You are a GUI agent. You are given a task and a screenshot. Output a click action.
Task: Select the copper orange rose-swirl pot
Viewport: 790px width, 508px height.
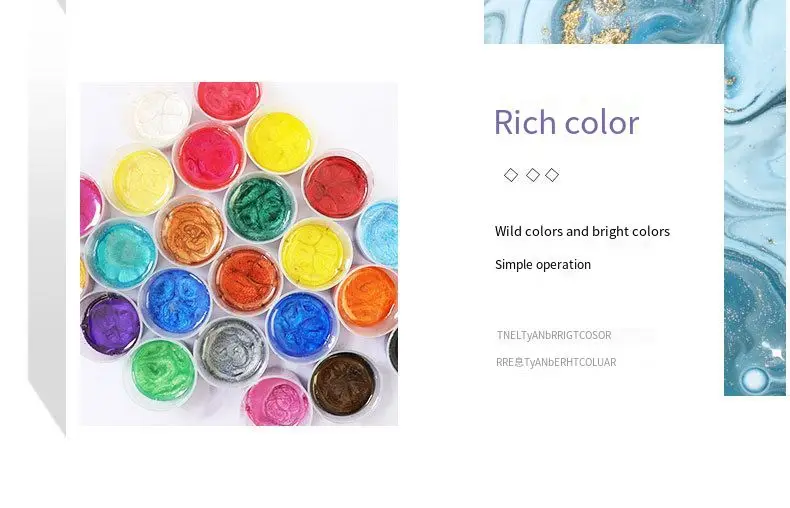[x=192, y=231]
